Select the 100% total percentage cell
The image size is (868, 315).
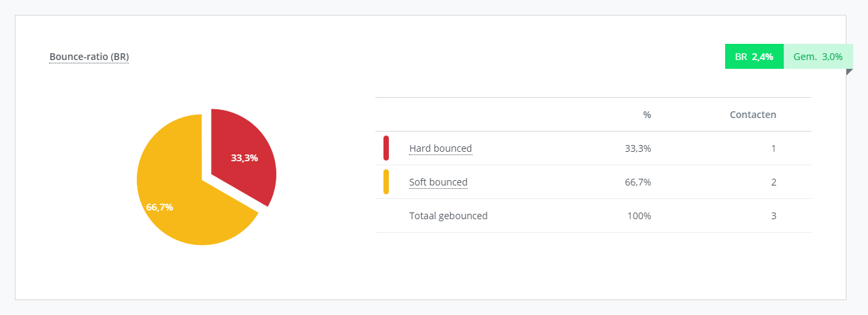(x=640, y=216)
